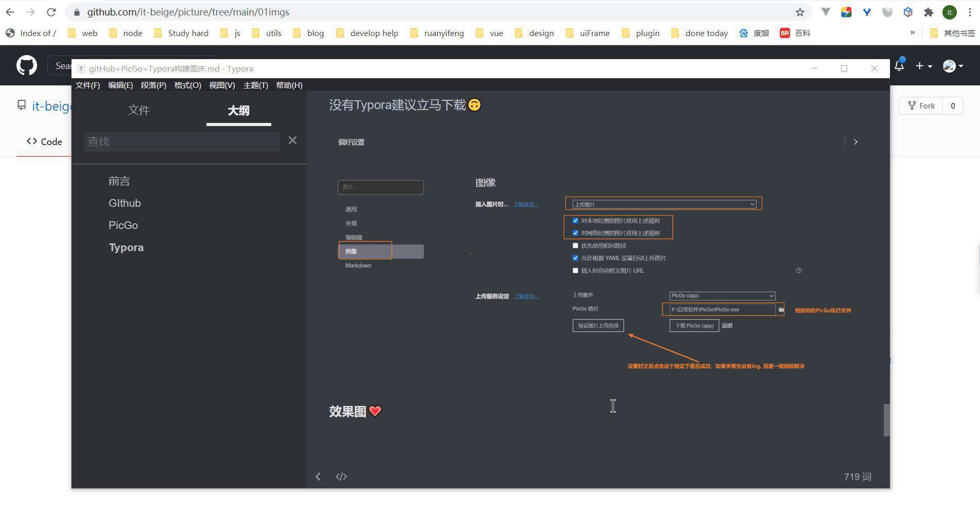The height and width of the screenshot is (514, 980).
Task: Switch to source code mode icon
Action: click(341, 476)
